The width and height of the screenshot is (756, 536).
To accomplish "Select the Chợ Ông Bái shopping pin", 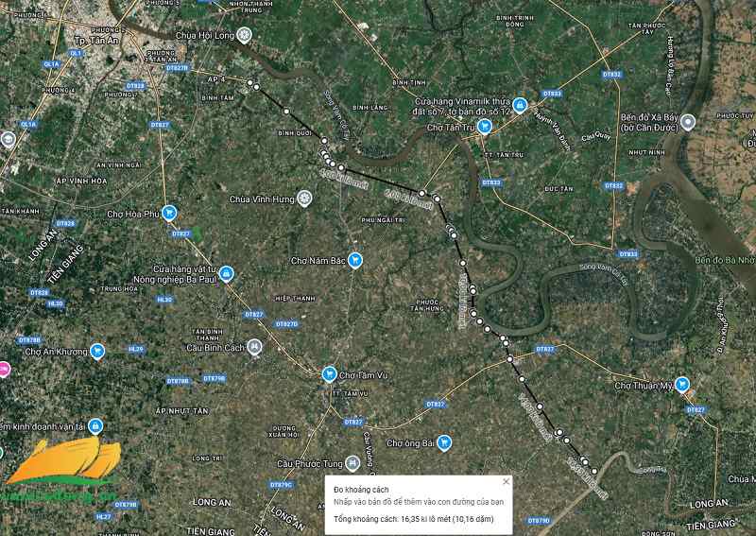I will [x=443, y=442].
